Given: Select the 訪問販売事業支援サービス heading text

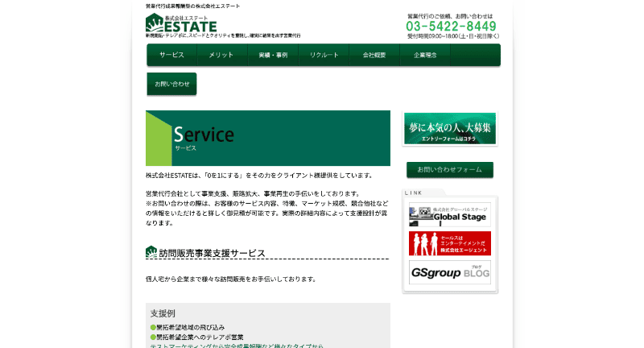Looking at the screenshot, I should click(x=212, y=254).
